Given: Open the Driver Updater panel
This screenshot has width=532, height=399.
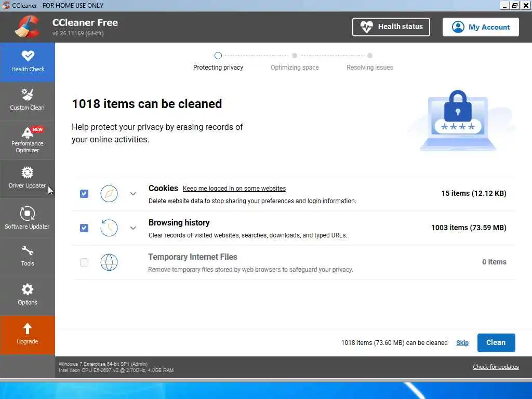Looking at the screenshot, I should point(28,178).
